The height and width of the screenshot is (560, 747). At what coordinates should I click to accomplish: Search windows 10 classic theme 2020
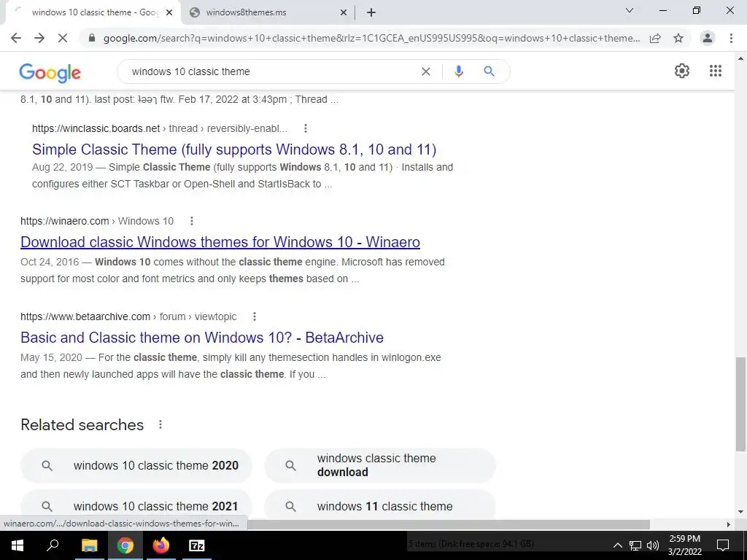click(x=136, y=465)
